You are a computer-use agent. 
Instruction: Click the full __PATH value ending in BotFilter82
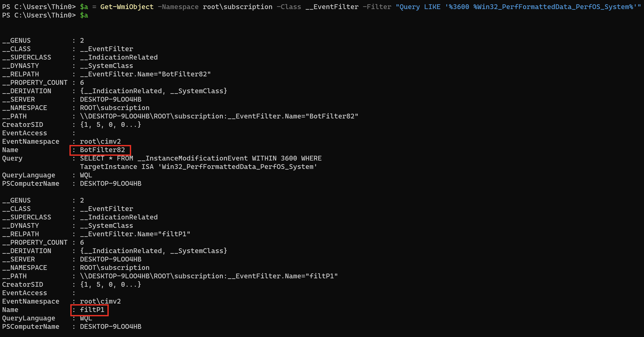(219, 116)
